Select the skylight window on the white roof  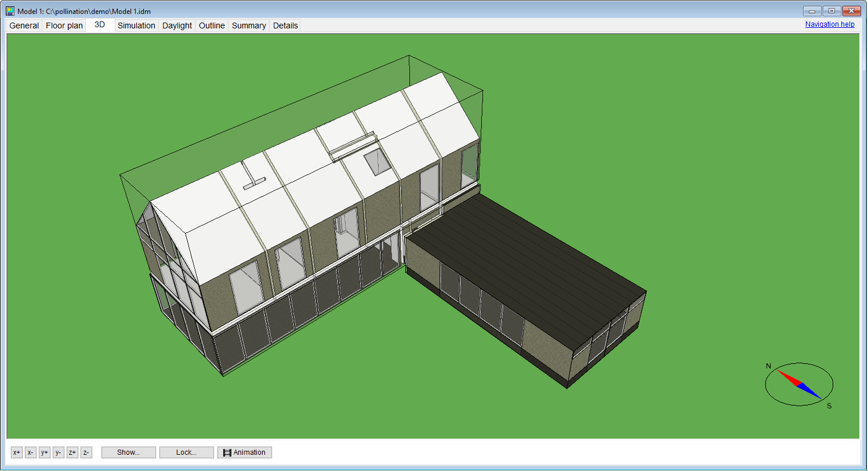pyautogui.click(x=377, y=161)
